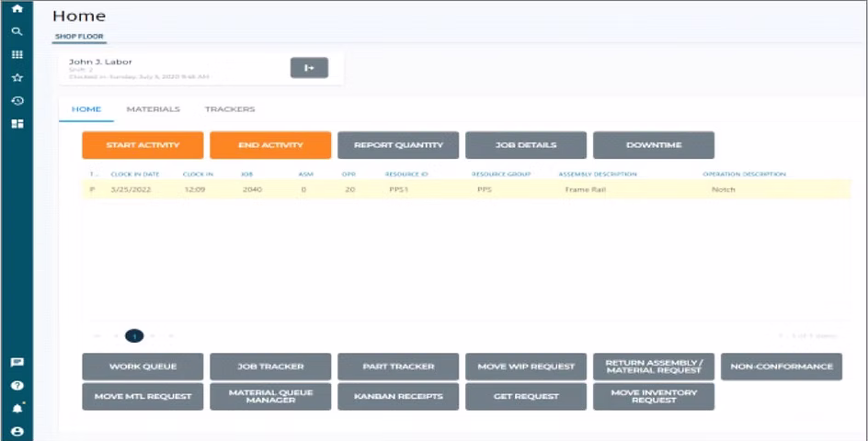Click the START ACTIVITY button
Image resolution: width=868 pixels, height=441 pixels.
143,145
